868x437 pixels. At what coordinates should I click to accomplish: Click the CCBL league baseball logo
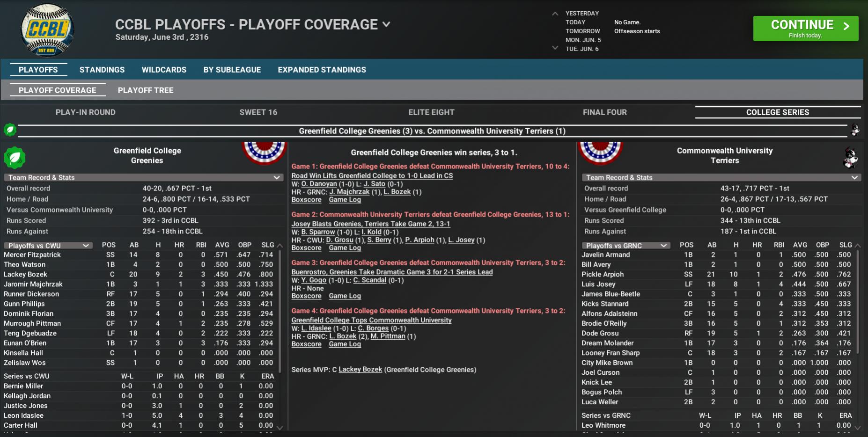(47, 29)
